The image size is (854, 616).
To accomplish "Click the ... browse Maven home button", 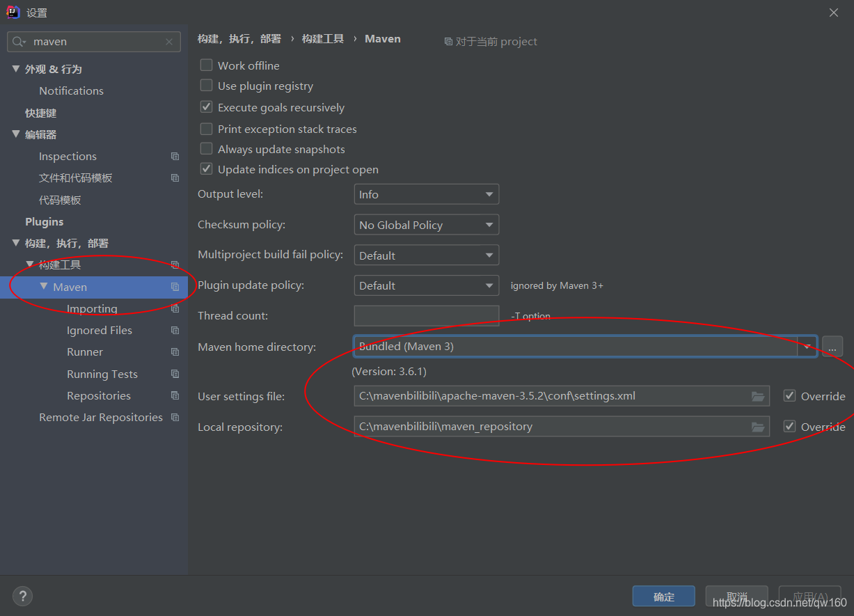I will [832, 347].
